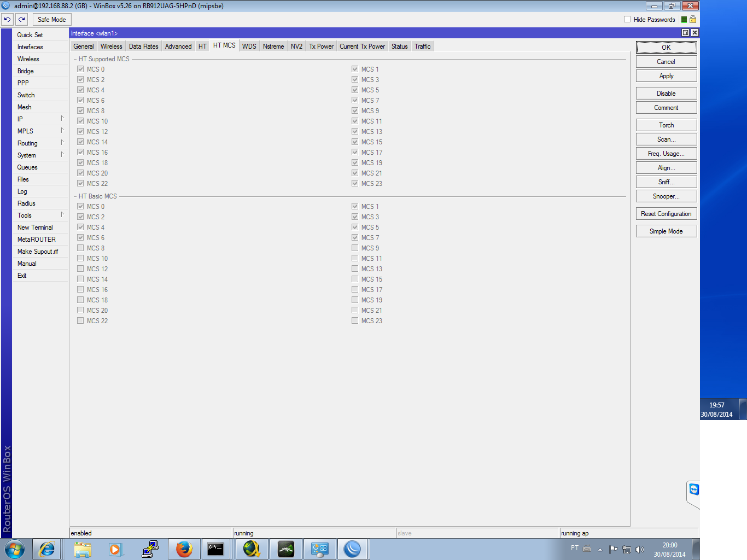Open the WDS tab
The image size is (747, 560).
249,46
